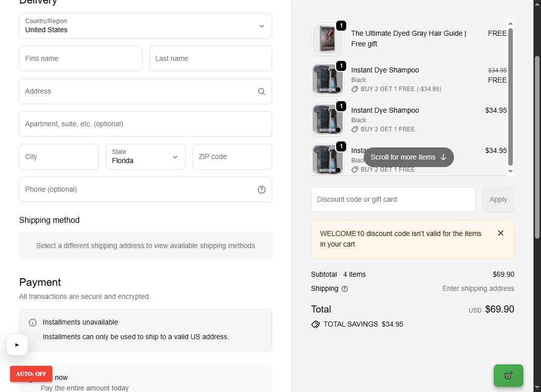Click the page vertical scrollbar thumb
This screenshot has height=392, width=541.
tap(537, 147)
